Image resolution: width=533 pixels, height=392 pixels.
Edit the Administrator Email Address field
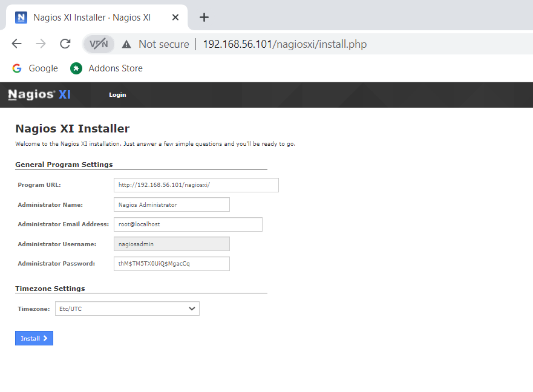188,224
